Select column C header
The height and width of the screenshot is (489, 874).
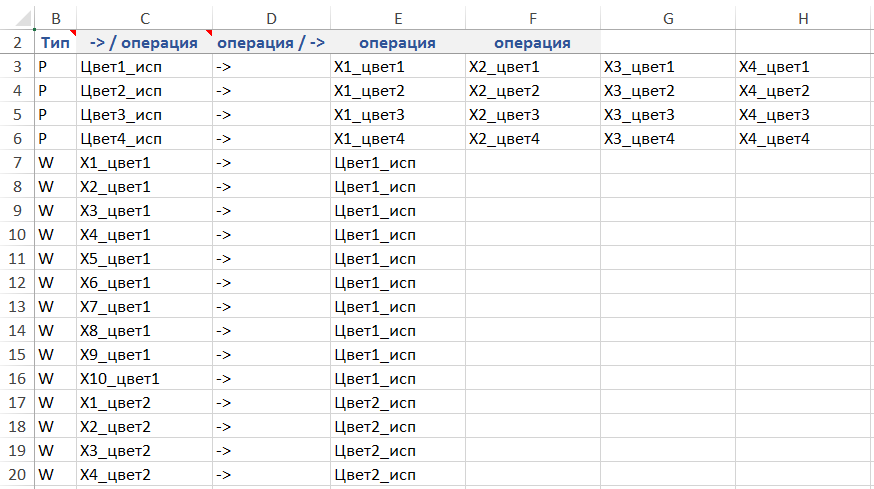click(145, 18)
